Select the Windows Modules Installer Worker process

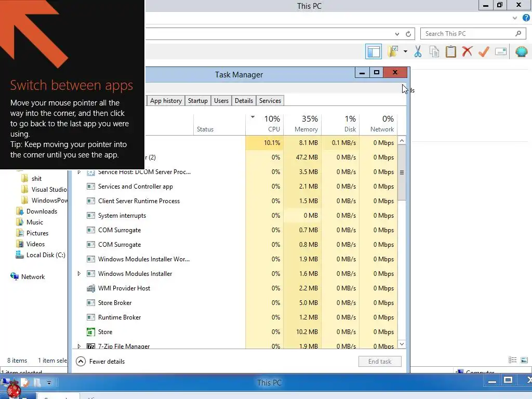[235, 259]
